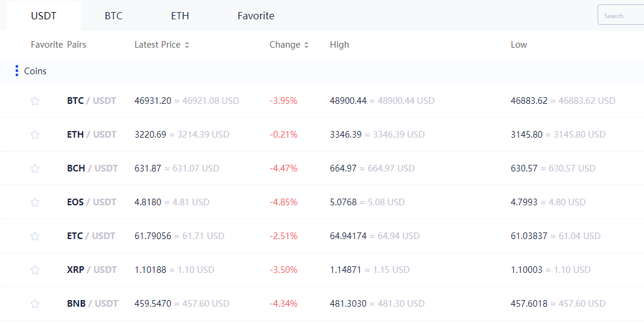Focus the Search input field
The height and width of the screenshot is (323, 644).
[x=621, y=16]
